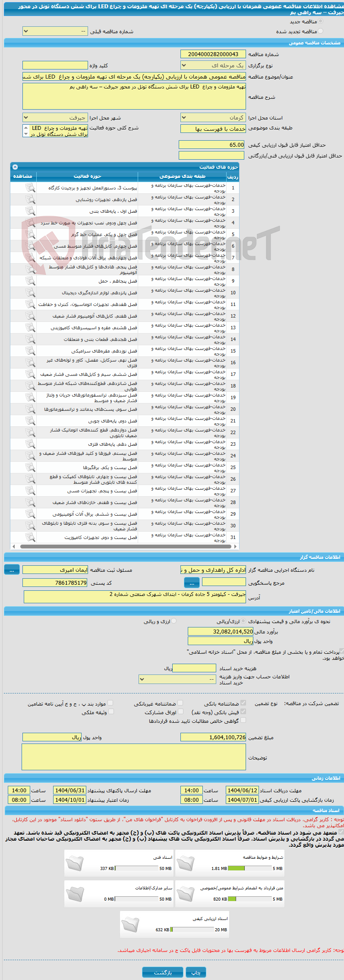
Task: Sort by the طبقه بندی موضوعی column header
Action: 182,176
